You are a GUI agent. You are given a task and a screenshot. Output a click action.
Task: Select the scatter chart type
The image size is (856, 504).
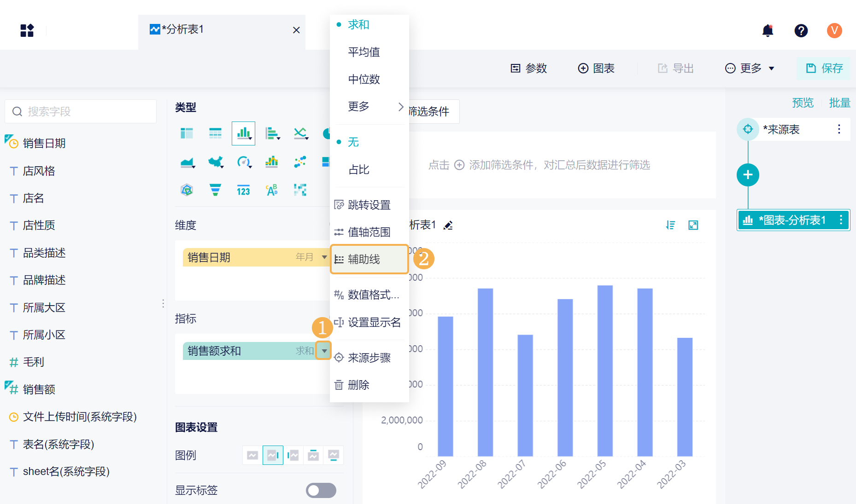click(300, 162)
